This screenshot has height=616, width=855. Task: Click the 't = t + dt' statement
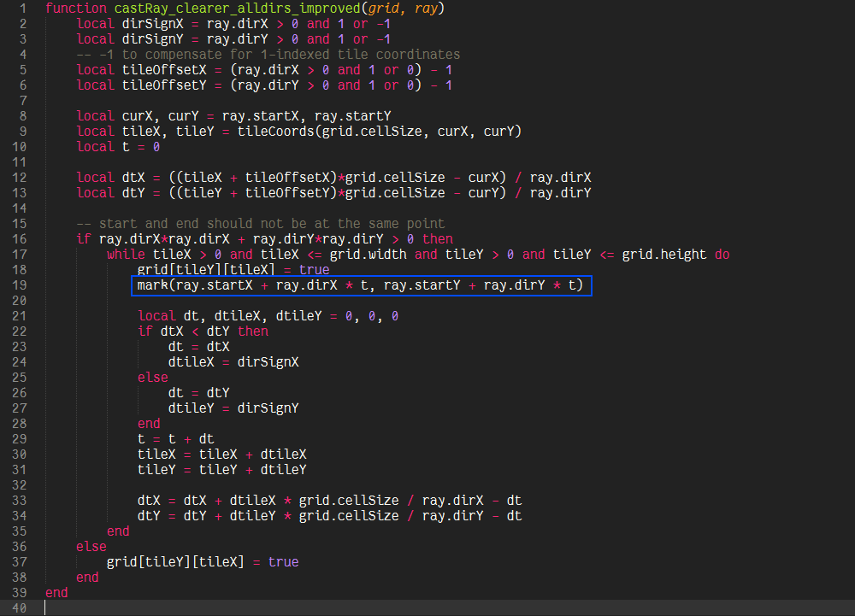[175, 439]
